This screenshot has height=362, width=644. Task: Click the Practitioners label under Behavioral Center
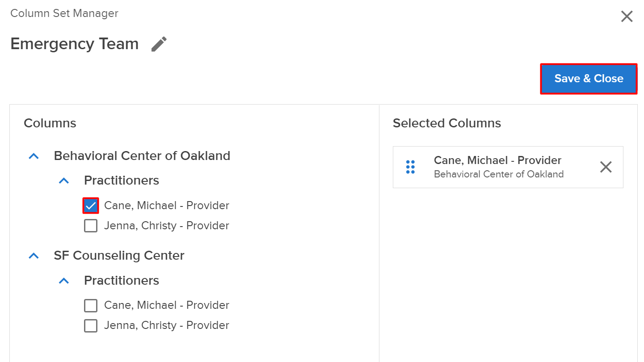click(122, 181)
